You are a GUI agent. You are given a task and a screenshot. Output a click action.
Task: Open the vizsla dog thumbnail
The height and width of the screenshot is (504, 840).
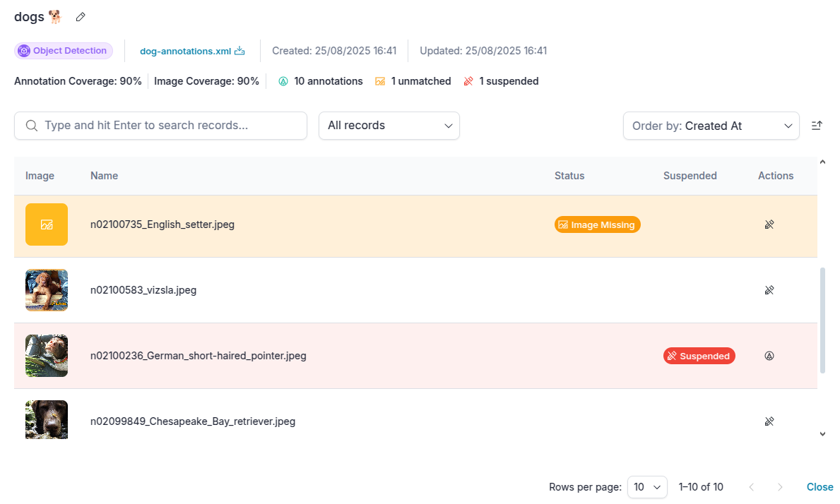47,290
